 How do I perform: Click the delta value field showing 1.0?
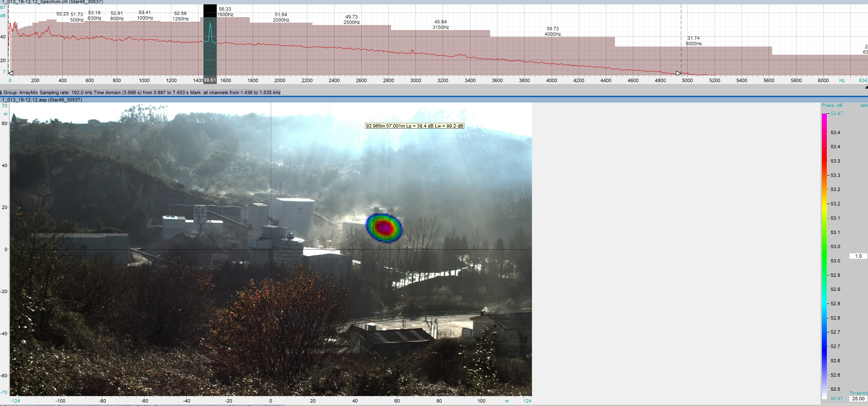coord(858,256)
